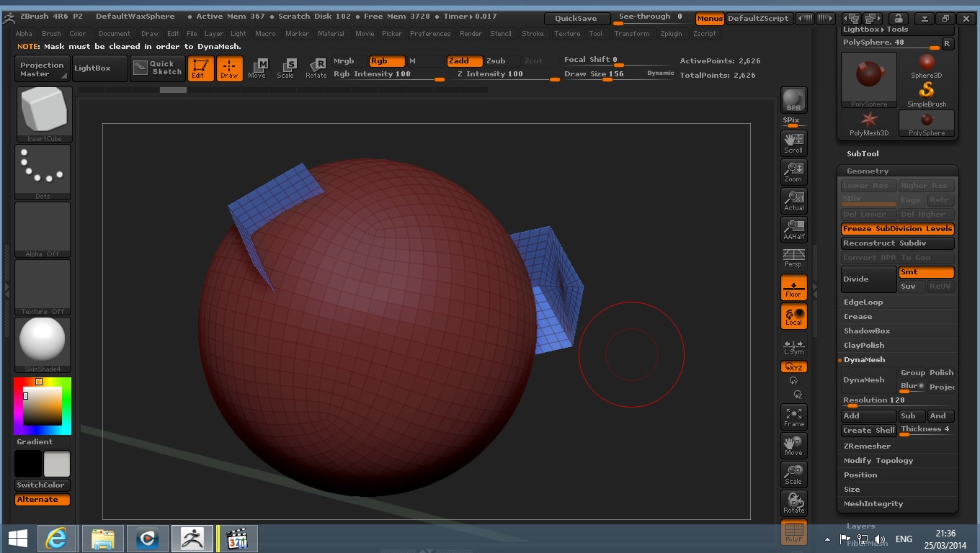This screenshot has width=980, height=553.
Task: Open the Dots stroke picker
Action: 43,172
